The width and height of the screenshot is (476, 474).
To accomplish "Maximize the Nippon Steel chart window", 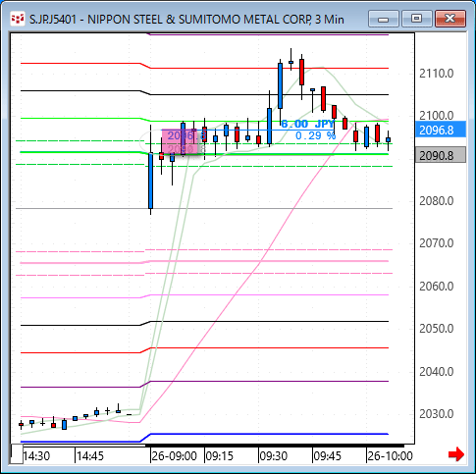I will 416,19.
